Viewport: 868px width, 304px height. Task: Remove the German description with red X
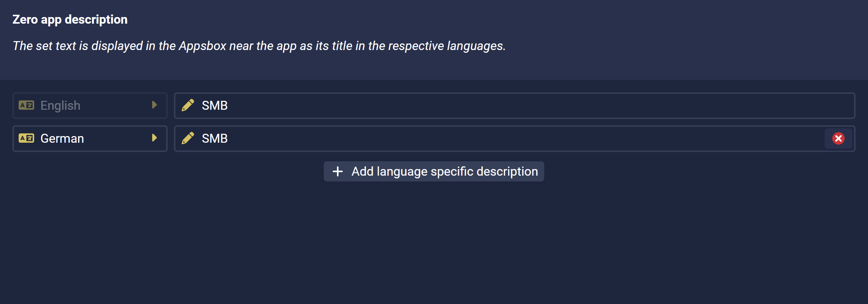pyautogui.click(x=838, y=138)
